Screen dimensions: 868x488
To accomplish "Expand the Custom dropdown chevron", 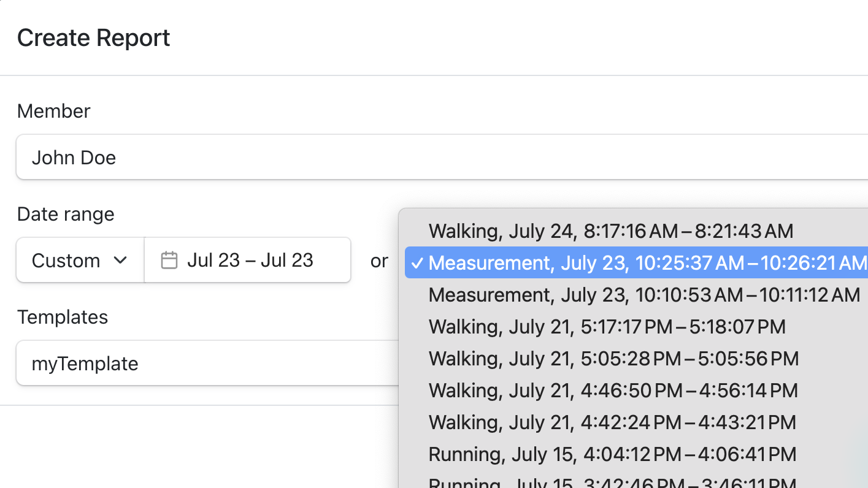I will pyautogui.click(x=120, y=260).
